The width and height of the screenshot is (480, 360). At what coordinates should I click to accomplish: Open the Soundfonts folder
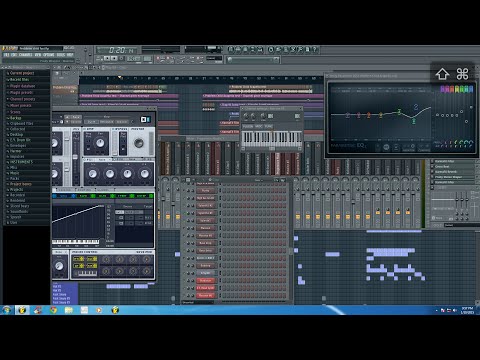click(x=19, y=211)
